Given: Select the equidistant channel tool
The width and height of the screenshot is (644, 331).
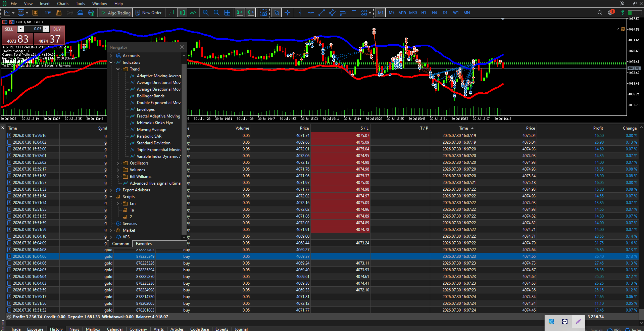Looking at the screenshot, I should (332, 13).
